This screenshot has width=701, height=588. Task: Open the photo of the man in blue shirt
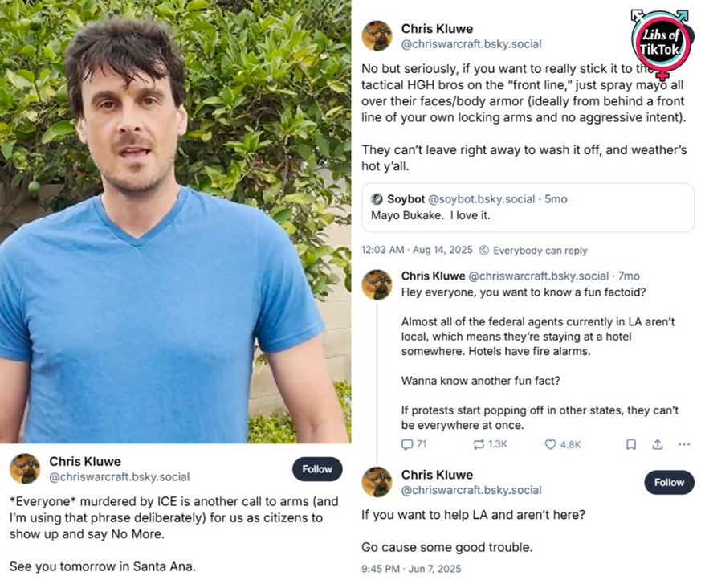tap(175, 221)
